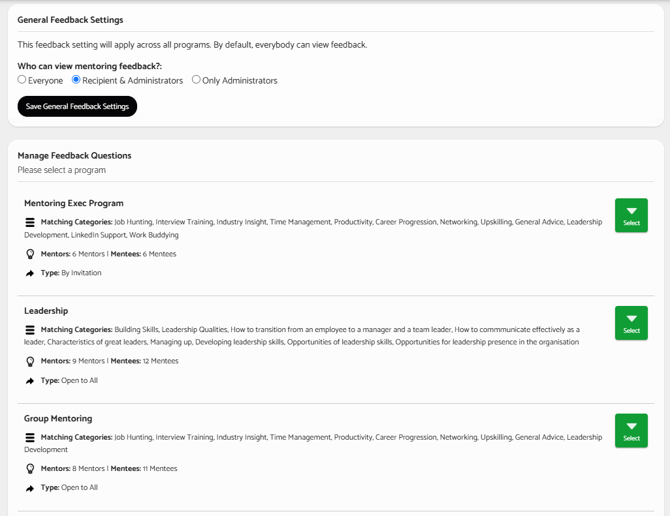Click list icon beside Group Mentoring categories
Screen dimensions: 670x516
point(30,437)
